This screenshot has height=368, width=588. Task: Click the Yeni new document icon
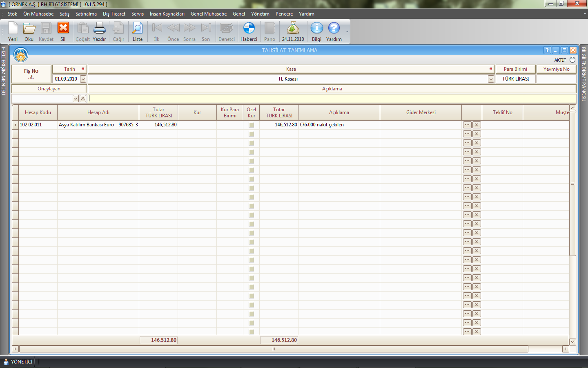[13, 29]
